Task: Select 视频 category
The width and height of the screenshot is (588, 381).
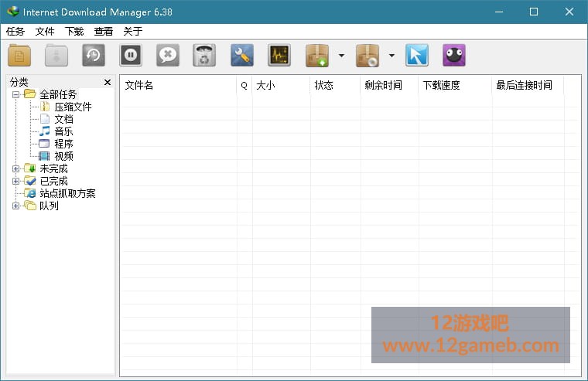Action: pos(63,156)
